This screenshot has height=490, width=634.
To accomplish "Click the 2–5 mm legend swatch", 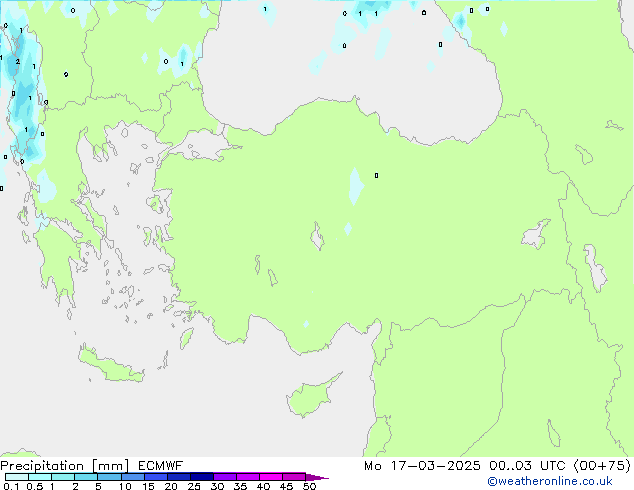I will point(86,477).
